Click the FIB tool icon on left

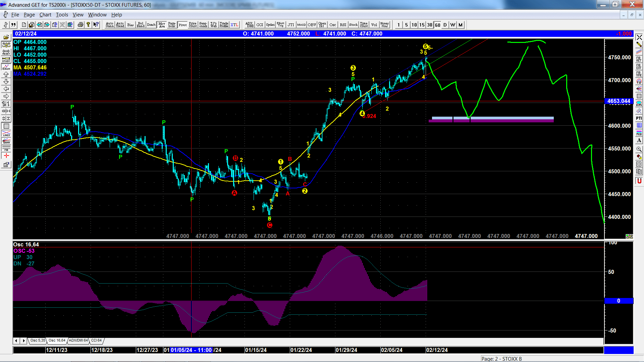[x=6, y=148]
